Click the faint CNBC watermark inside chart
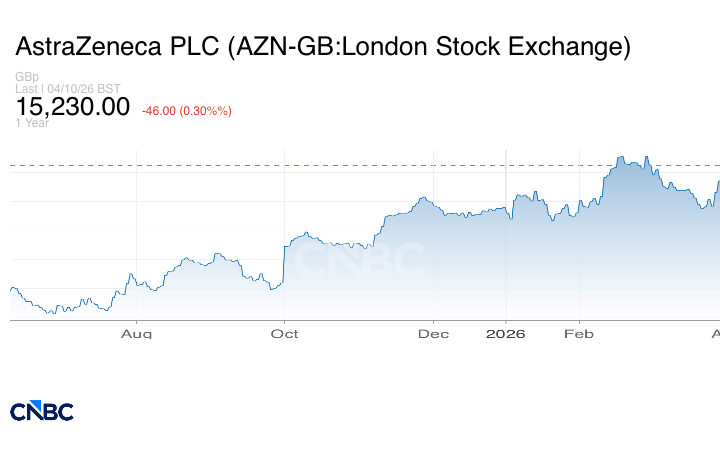The width and height of the screenshot is (720, 450). (x=360, y=262)
